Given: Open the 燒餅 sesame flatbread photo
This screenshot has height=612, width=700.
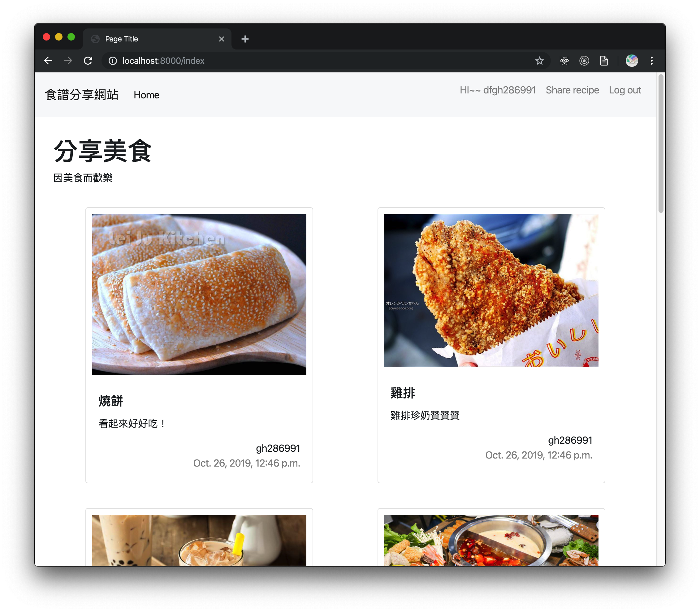Looking at the screenshot, I should pyautogui.click(x=199, y=294).
